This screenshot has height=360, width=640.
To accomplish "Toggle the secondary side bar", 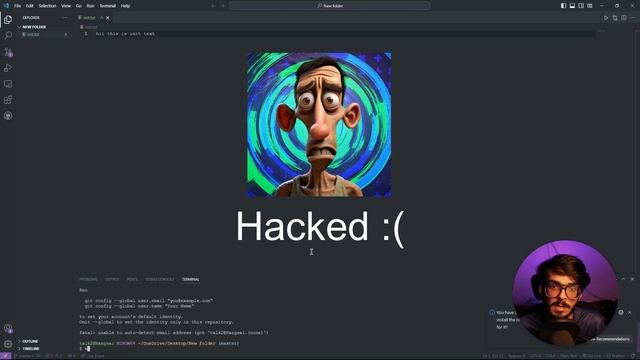I will click(x=581, y=6).
